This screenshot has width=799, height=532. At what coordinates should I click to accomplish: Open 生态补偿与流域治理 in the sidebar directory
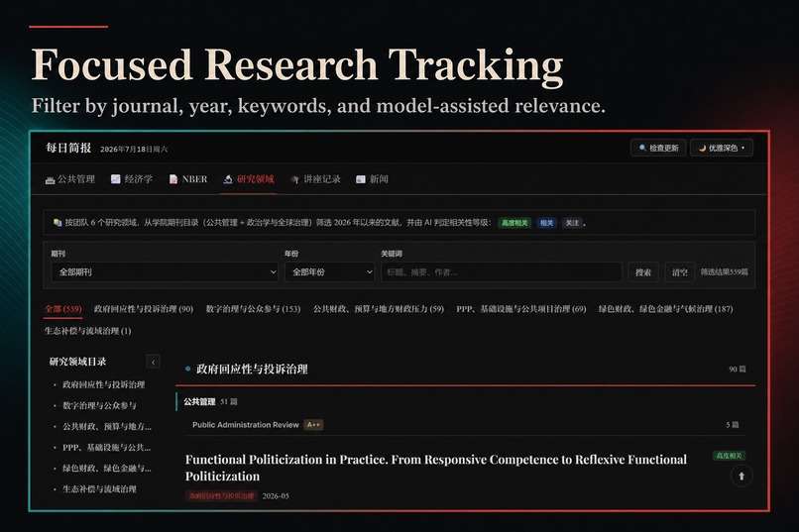pos(99,489)
